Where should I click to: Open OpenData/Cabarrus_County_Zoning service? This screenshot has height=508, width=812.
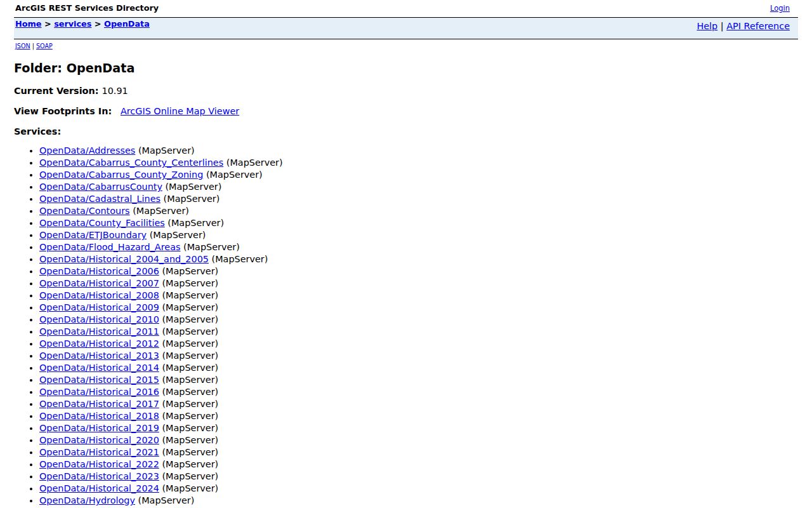(x=121, y=175)
